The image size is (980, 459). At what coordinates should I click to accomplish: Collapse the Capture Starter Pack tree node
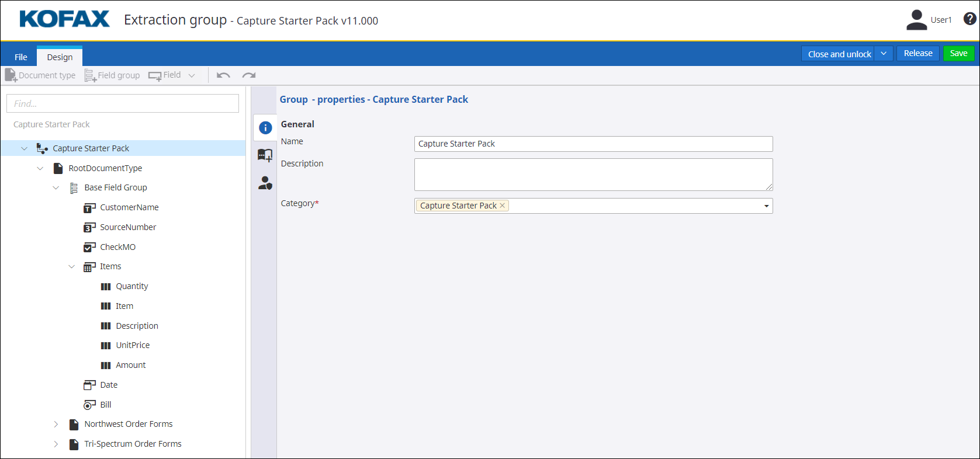pos(24,148)
